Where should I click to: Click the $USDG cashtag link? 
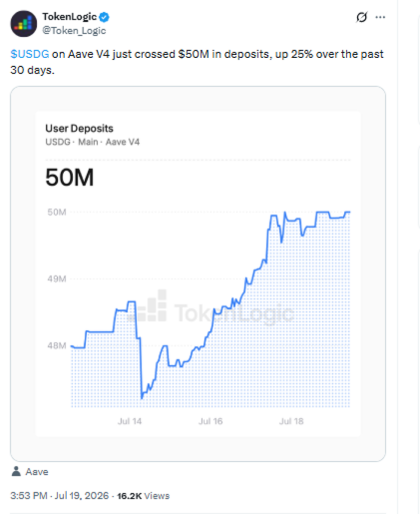[30, 54]
